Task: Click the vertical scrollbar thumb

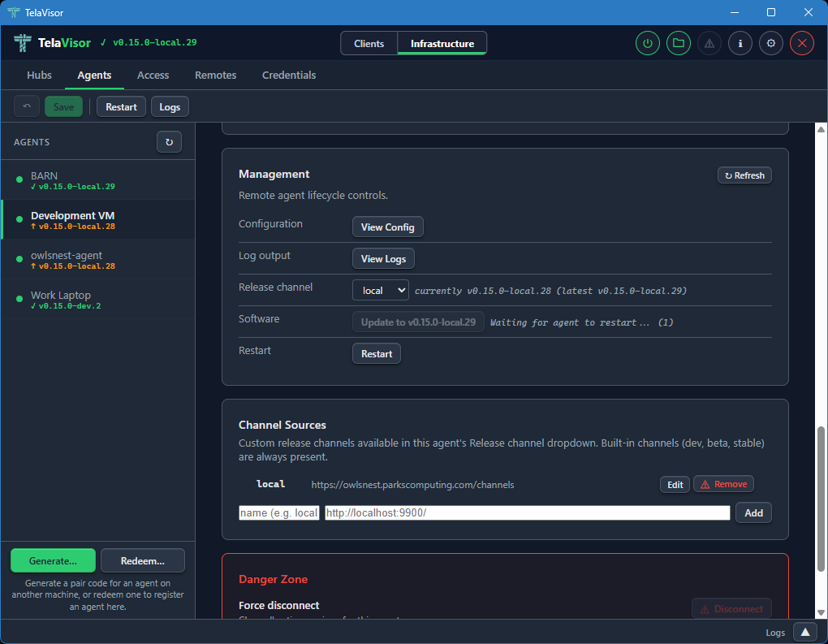Action: [x=821, y=498]
